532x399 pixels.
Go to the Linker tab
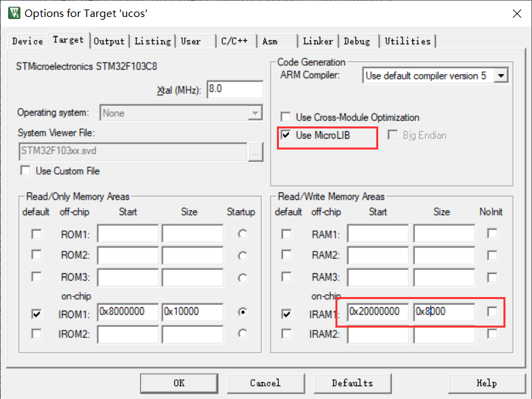point(318,41)
